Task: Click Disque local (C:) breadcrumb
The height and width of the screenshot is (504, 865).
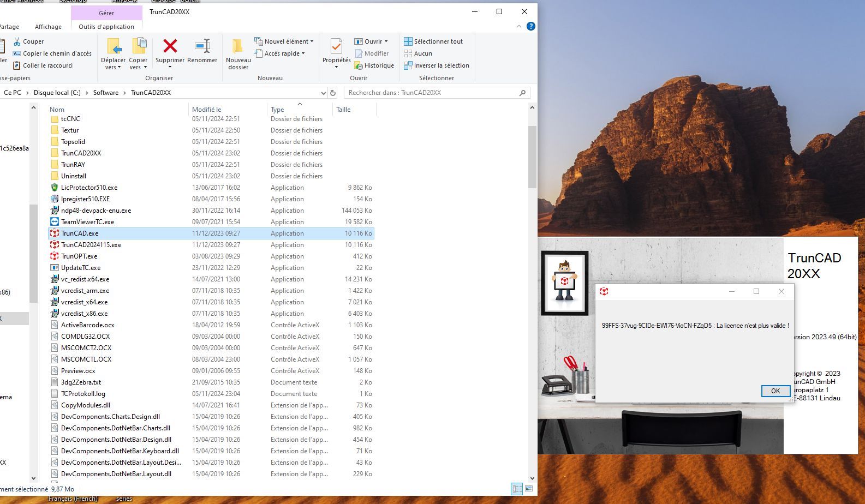Action: coord(57,93)
